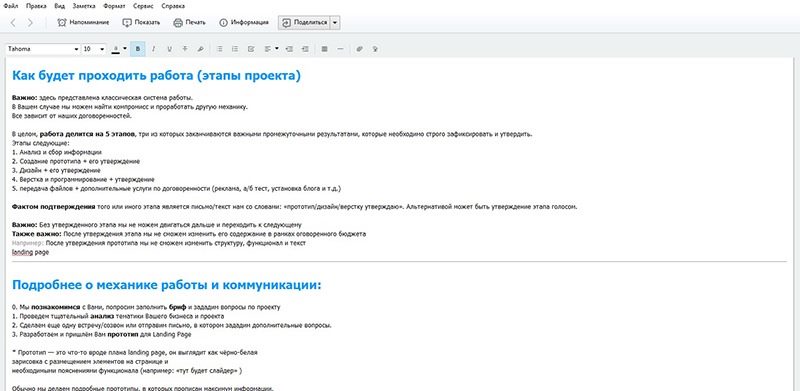Click the Печать button label

(196, 22)
